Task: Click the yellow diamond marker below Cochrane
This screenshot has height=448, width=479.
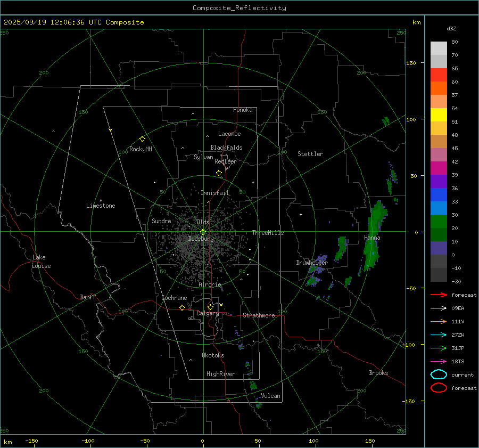Action: coord(182,308)
